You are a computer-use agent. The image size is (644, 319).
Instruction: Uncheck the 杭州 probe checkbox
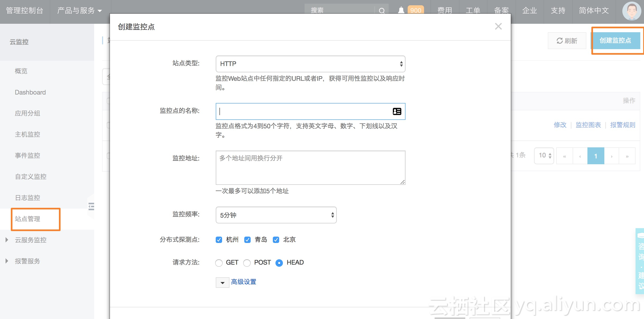coord(219,240)
